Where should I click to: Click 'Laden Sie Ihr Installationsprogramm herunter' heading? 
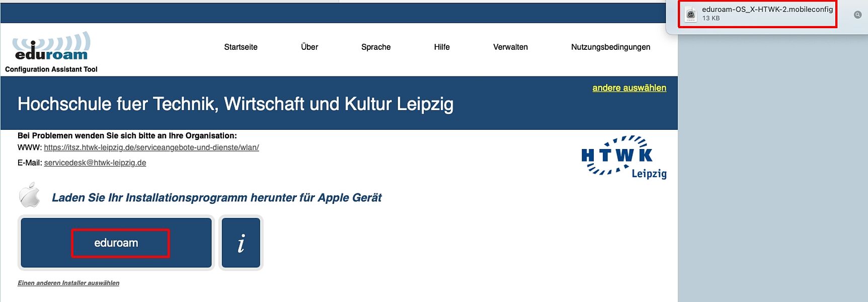(217, 198)
